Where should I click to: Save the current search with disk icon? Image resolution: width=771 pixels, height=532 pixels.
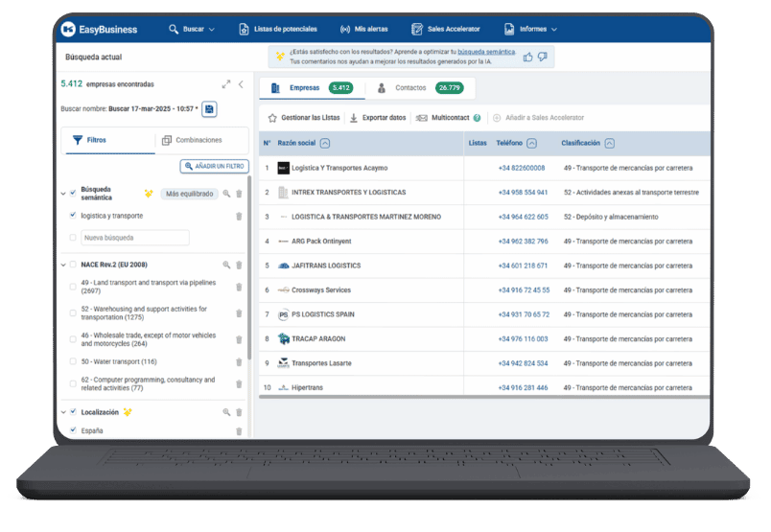(209, 109)
